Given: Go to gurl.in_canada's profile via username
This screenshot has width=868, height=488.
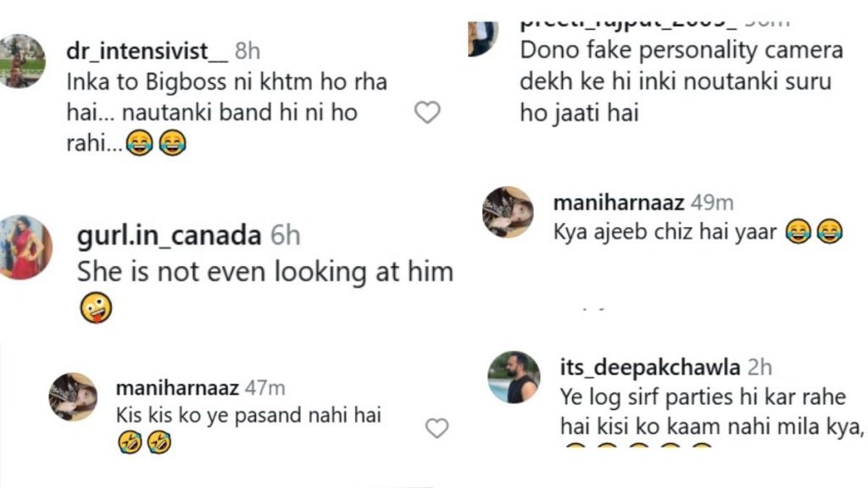Looking at the screenshot, I should pyautogui.click(x=168, y=236).
